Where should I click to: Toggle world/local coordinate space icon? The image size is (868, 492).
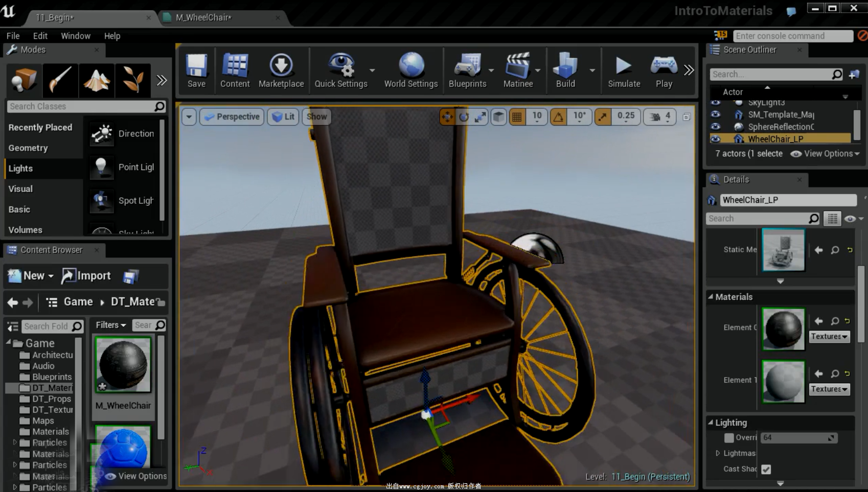pyautogui.click(x=498, y=117)
